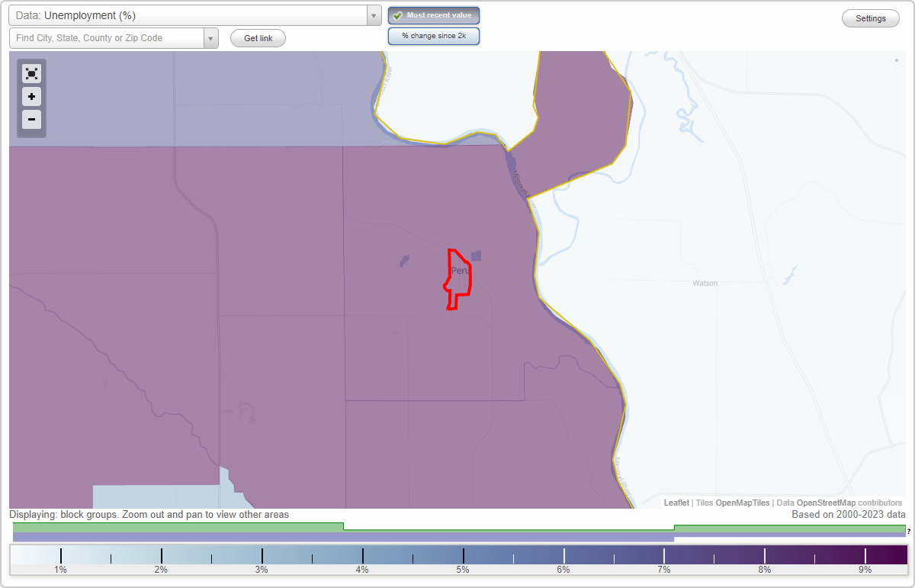Screen dimensions: 915x588
Task: Switch to % change since 2k view
Action: 434,35
